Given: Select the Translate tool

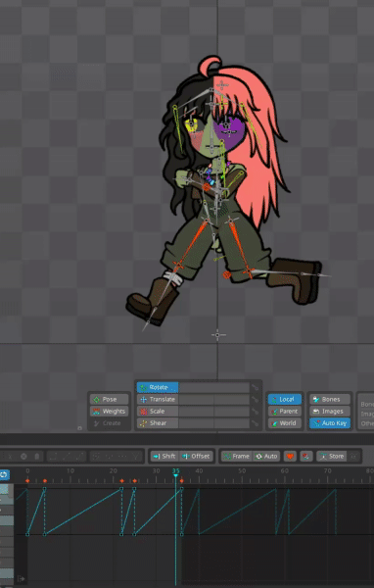Looking at the screenshot, I should click(x=158, y=399).
